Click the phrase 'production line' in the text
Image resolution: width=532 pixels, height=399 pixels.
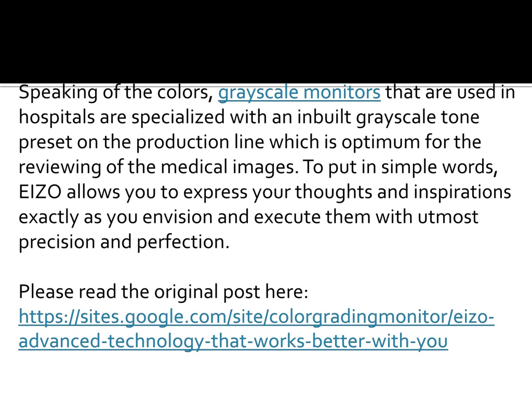200,142
